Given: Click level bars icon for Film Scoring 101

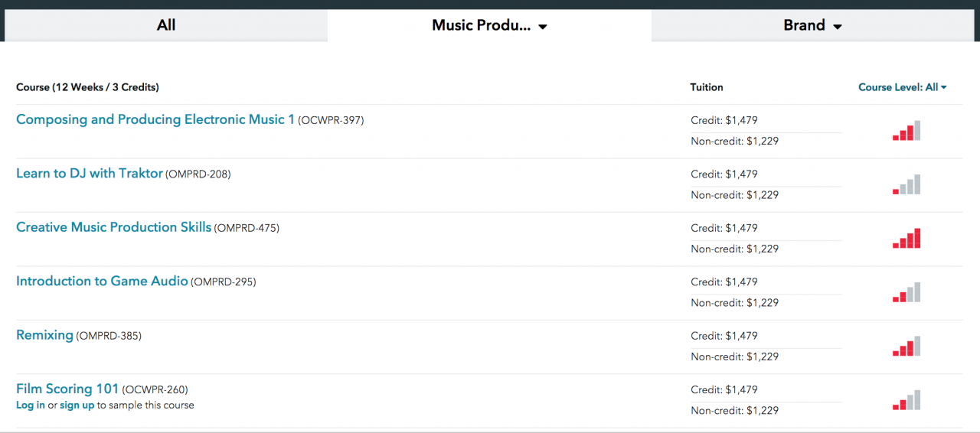Looking at the screenshot, I should (x=906, y=401).
